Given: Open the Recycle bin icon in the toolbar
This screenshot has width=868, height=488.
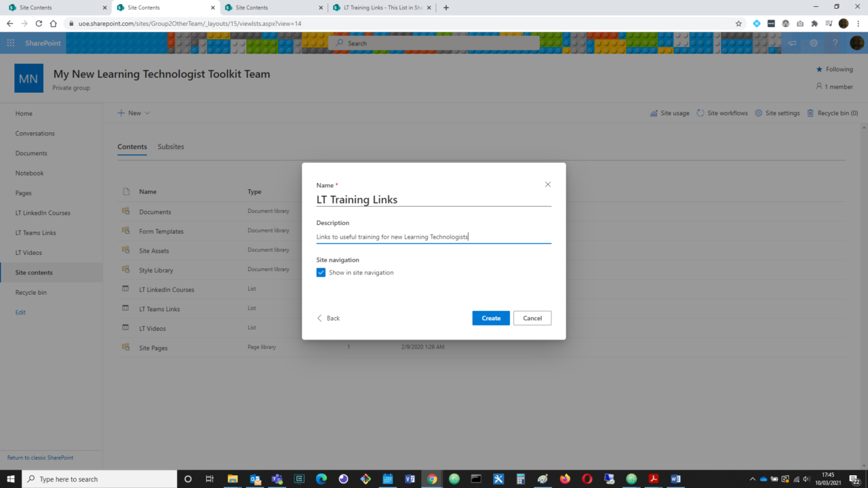Looking at the screenshot, I should point(810,113).
